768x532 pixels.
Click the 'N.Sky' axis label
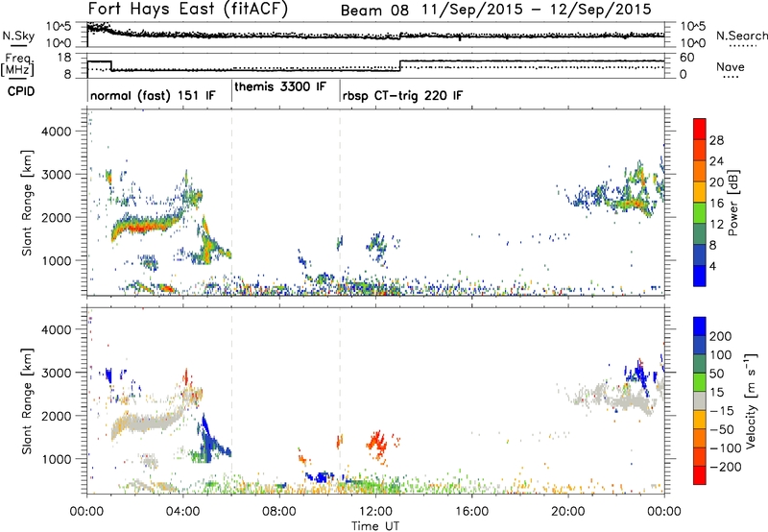pos(18,36)
